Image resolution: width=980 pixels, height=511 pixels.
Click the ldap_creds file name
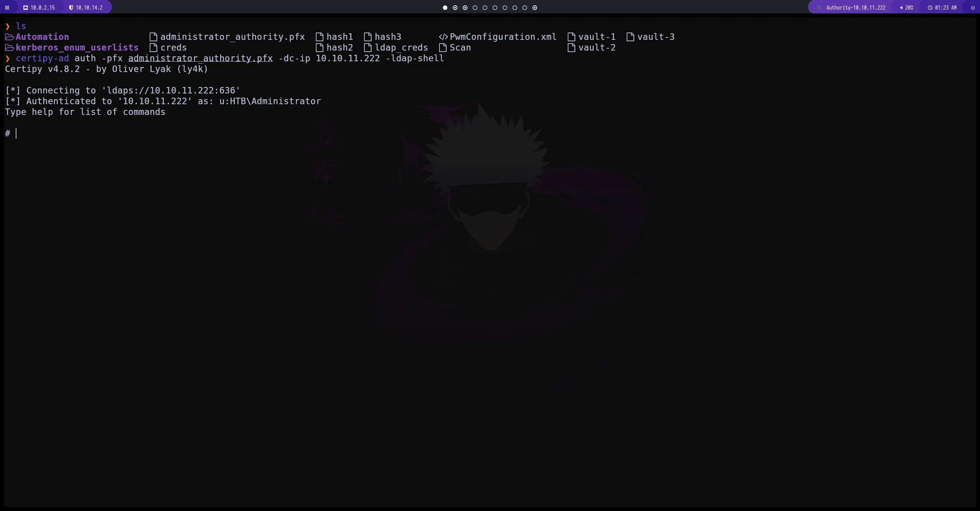coord(401,47)
